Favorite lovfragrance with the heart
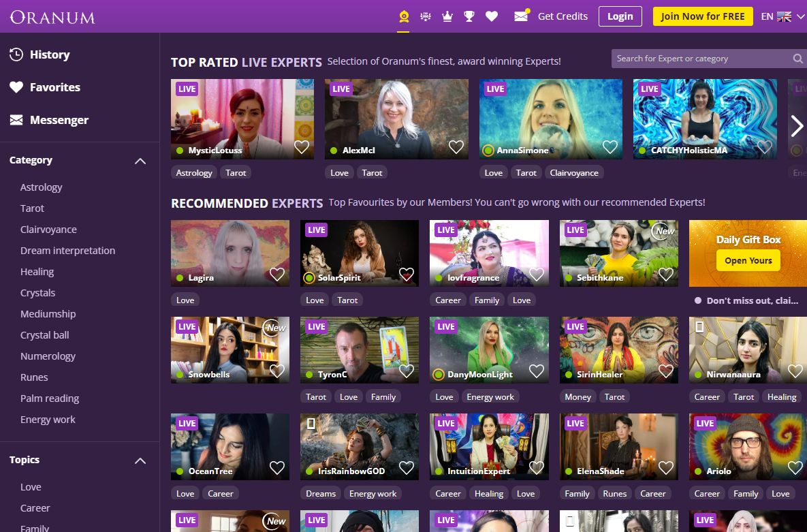807x532 pixels. (536, 275)
